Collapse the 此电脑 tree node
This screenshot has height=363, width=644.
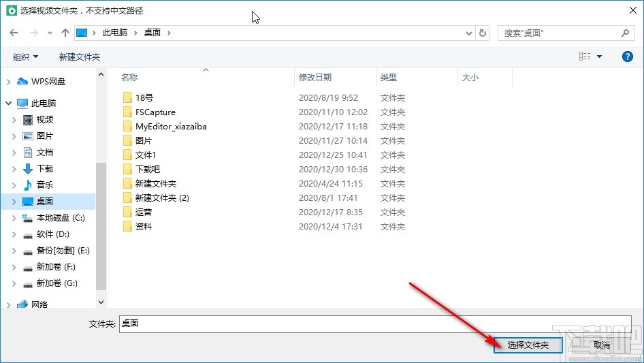9,104
